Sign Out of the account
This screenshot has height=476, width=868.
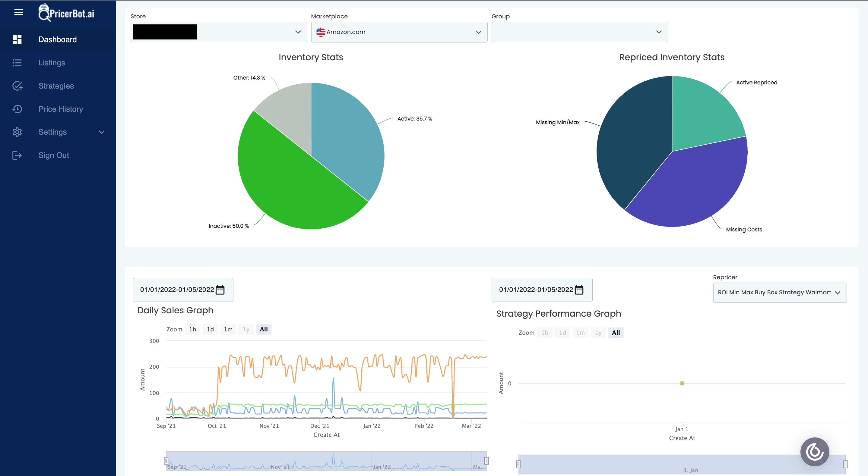[x=53, y=155]
